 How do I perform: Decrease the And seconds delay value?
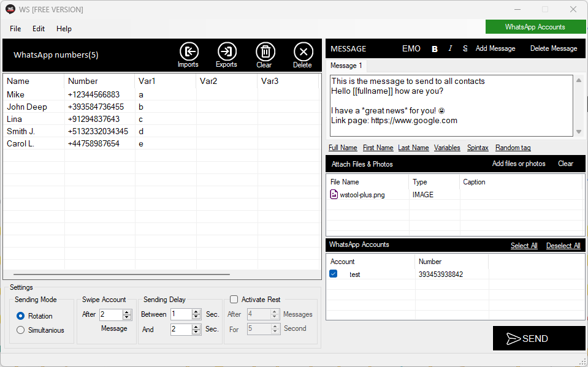coord(196,332)
